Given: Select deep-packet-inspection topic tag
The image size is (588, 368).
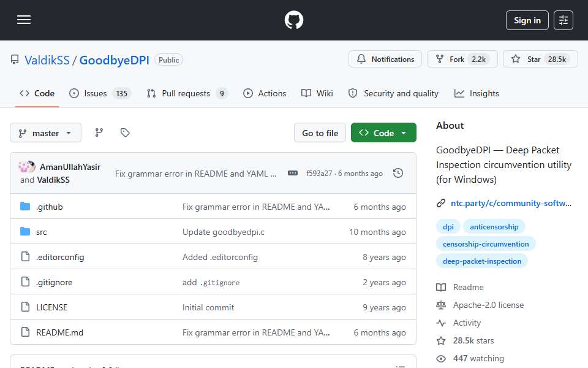Looking at the screenshot, I should tap(482, 261).
